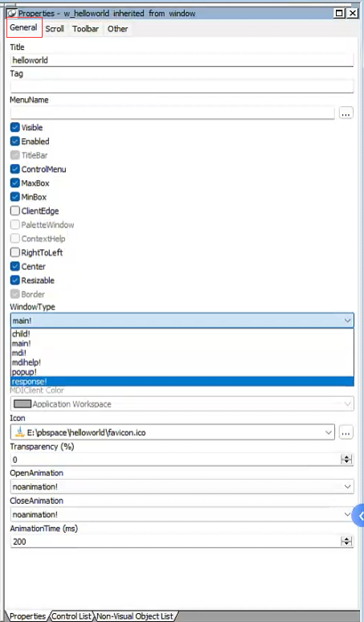Switch to the Toolbar tab

86,29
